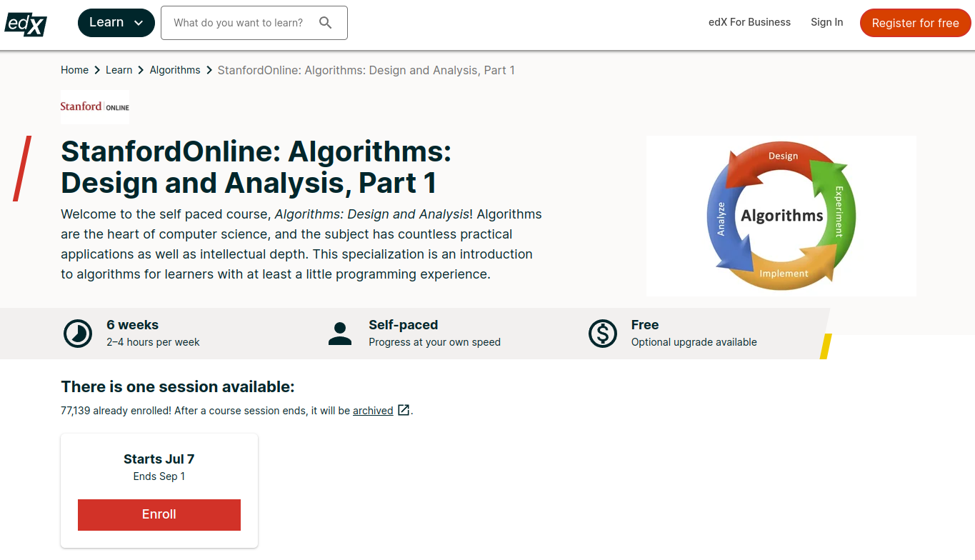
Task: Click the Stanford Online logo
Action: click(94, 106)
